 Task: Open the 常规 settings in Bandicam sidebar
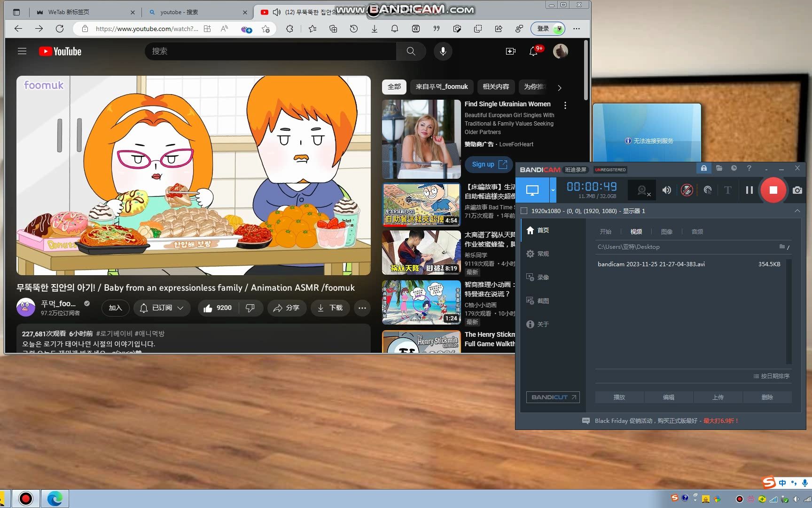tap(538, 254)
